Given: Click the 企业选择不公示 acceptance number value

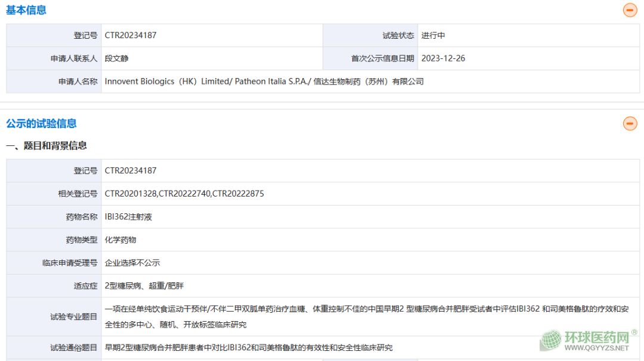Looking at the screenshot, I should 132,263.
